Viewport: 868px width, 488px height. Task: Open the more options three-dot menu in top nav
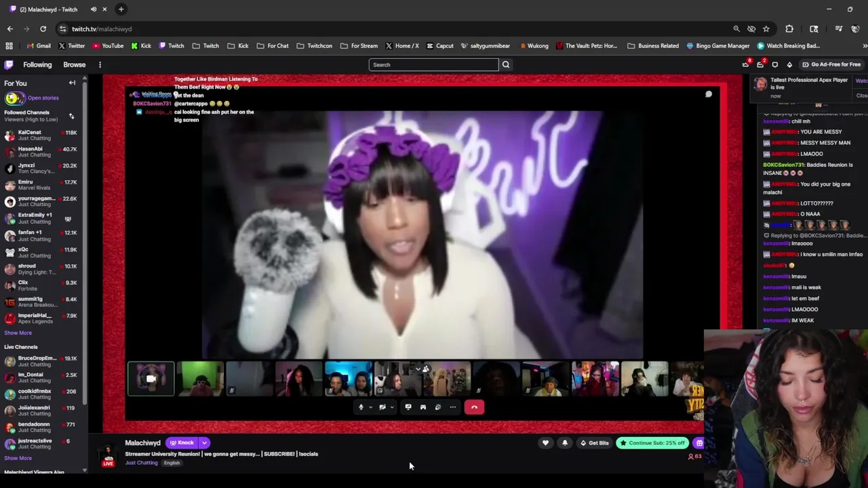coord(100,65)
